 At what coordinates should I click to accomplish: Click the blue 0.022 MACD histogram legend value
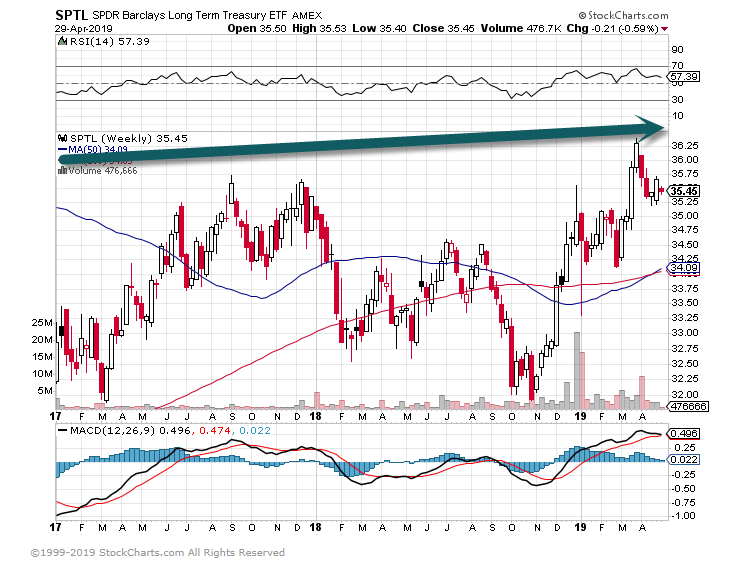[255, 430]
